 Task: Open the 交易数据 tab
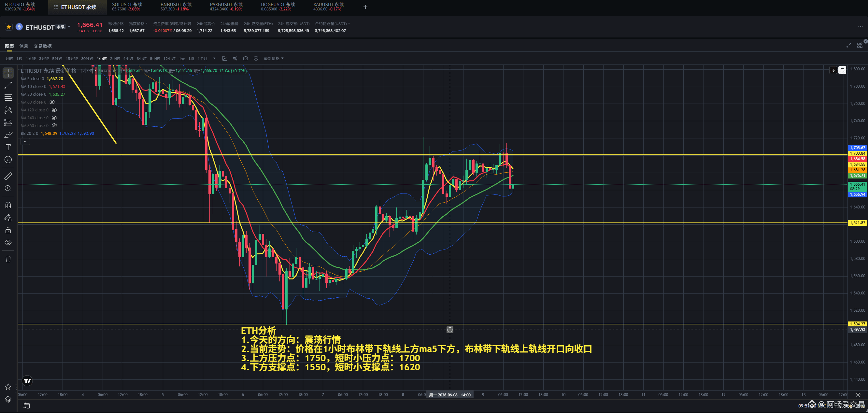(x=42, y=46)
